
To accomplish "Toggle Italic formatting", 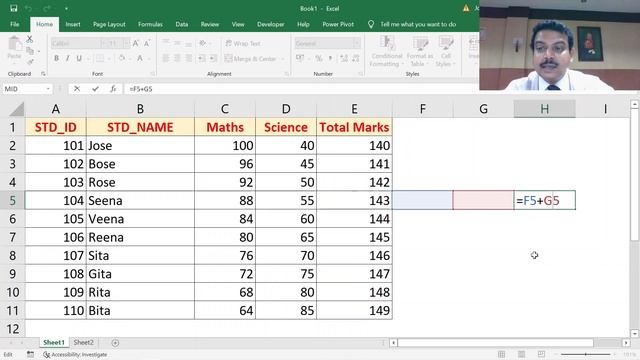I will point(67,58).
